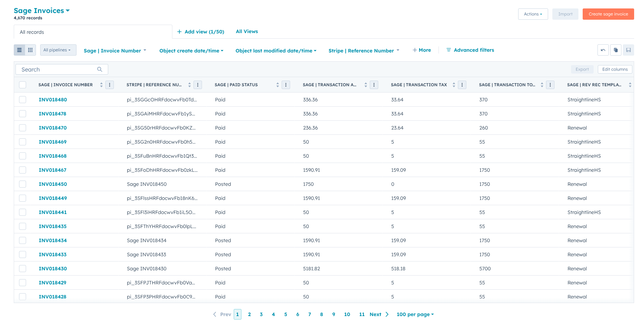The width and height of the screenshot is (644, 321).
Task: Open Sage Invoice Number column options menu
Action: point(110,85)
